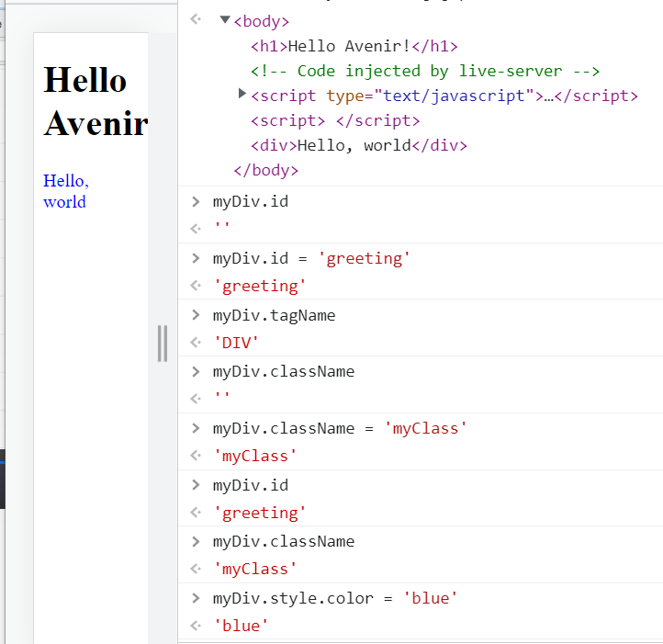Click the myDiv.tagName console input
Image resolution: width=663 pixels, height=644 pixels.
(x=274, y=316)
